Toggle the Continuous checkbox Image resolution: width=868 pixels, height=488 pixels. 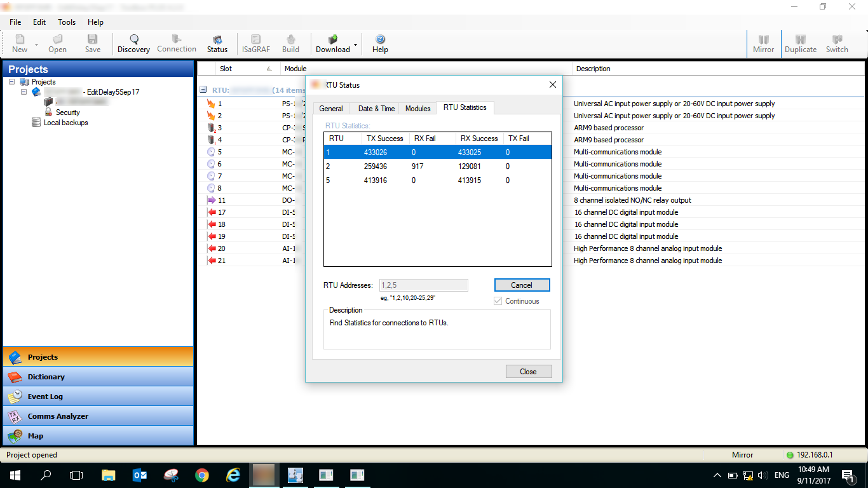pos(498,301)
